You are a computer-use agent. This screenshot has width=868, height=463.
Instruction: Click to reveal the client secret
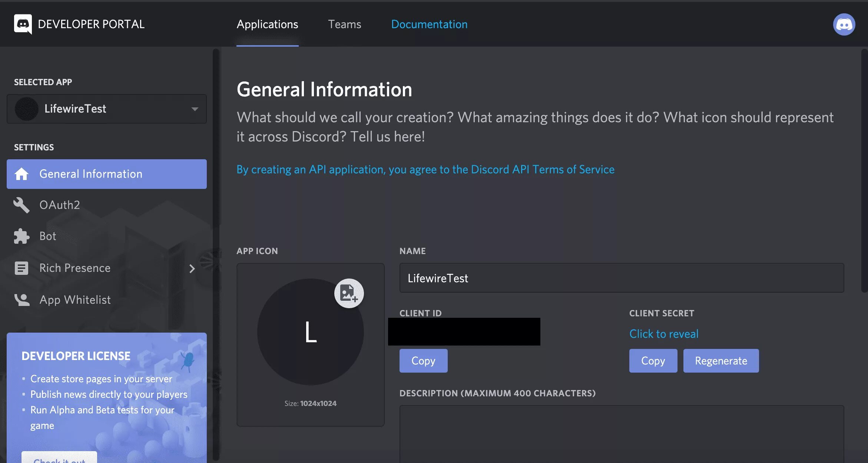coord(664,334)
